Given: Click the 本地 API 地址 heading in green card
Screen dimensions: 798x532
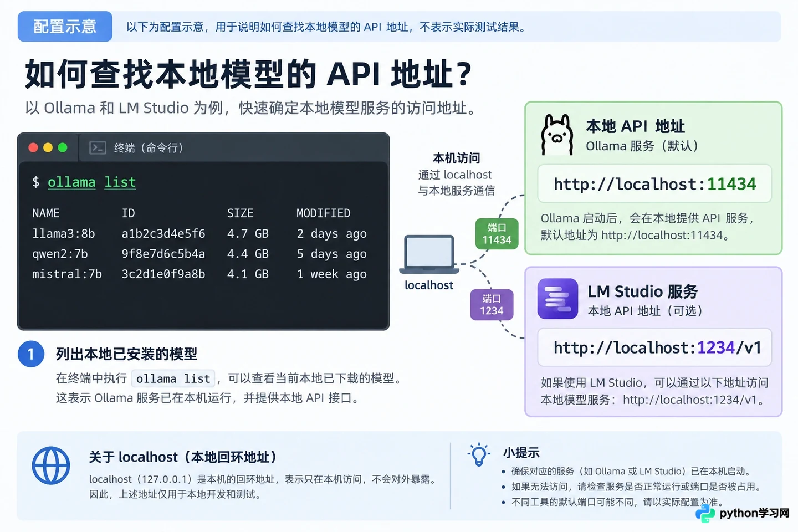Looking at the screenshot, I should (x=636, y=126).
